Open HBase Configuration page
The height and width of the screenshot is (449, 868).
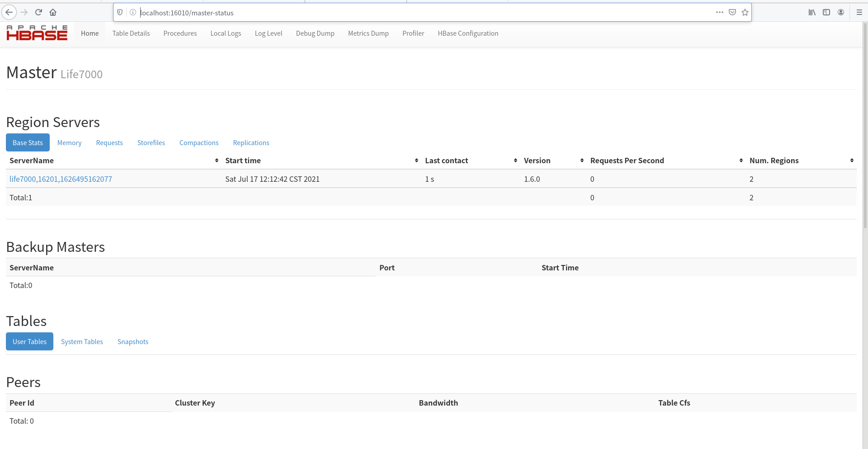coord(468,33)
